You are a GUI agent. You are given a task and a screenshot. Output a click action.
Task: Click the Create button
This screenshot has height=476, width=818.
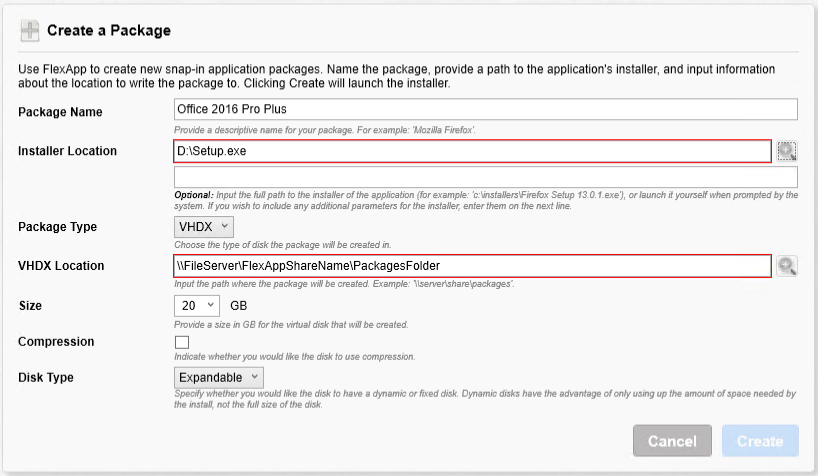(760, 441)
